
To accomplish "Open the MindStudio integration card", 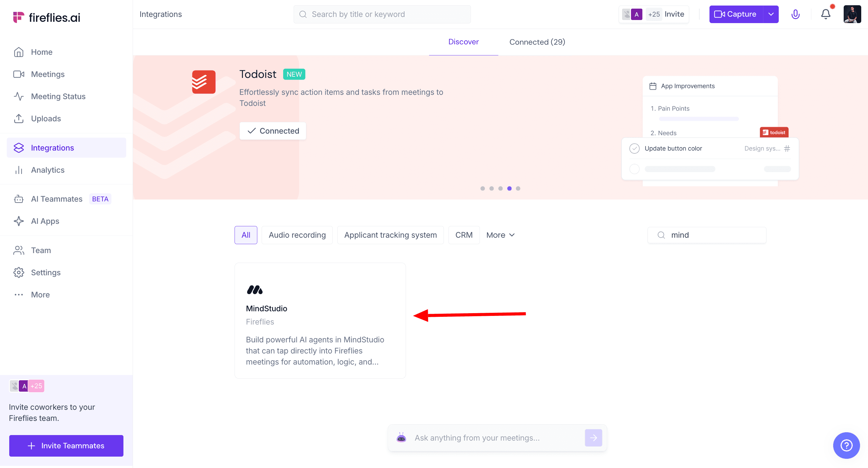I will 320,321.
